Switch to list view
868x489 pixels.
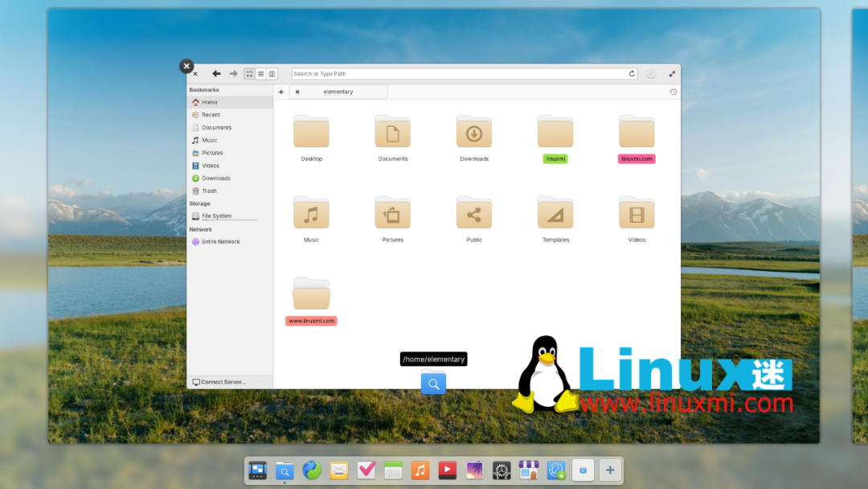coord(260,74)
